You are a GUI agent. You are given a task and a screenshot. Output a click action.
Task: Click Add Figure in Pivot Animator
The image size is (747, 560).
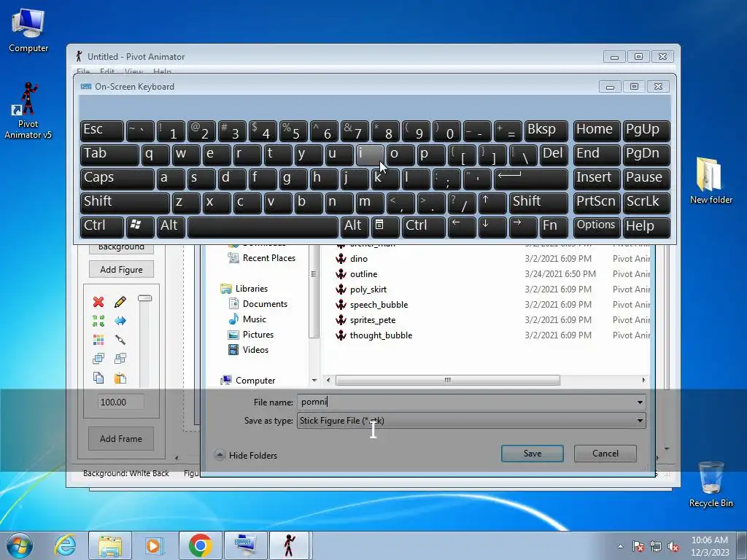(121, 270)
